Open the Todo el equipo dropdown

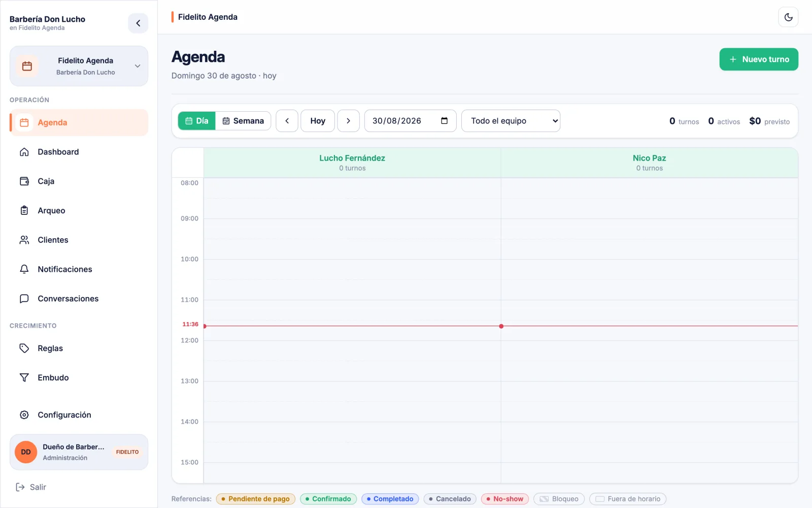511,121
